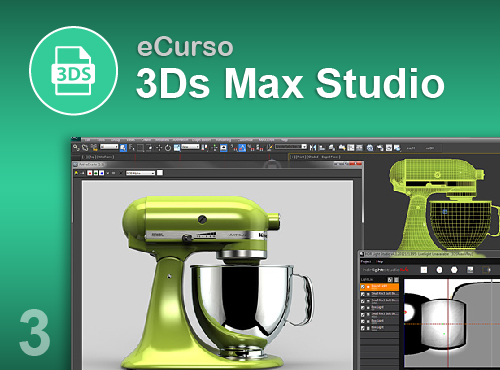
Task: Expand the RGB Alpha channel dropdown
Action: (x=140, y=173)
